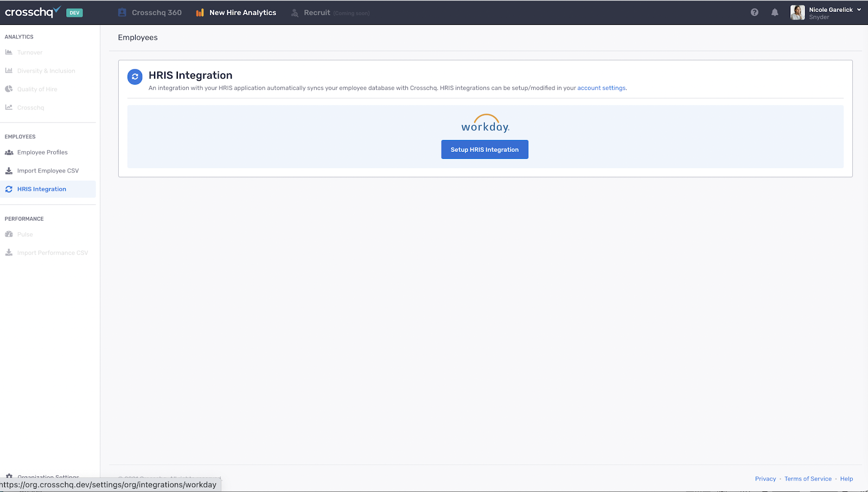Open the help question mark icon
Image resolution: width=868 pixels, height=492 pixels.
755,12
